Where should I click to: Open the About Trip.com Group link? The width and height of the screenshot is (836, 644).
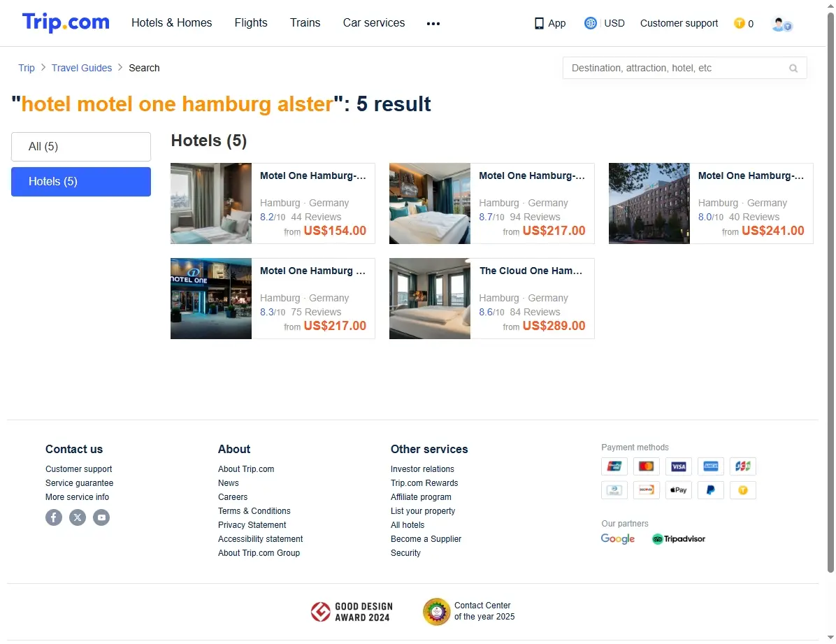tap(259, 553)
